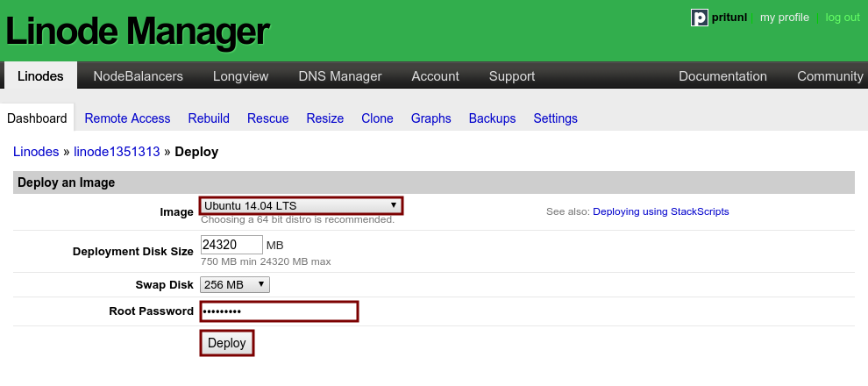Go to the Account tab
The height and width of the screenshot is (386, 868).
click(435, 75)
